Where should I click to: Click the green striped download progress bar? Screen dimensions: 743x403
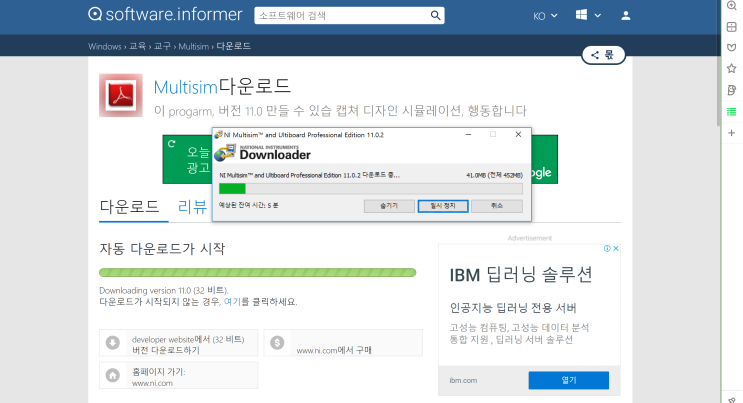pos(257,273)
